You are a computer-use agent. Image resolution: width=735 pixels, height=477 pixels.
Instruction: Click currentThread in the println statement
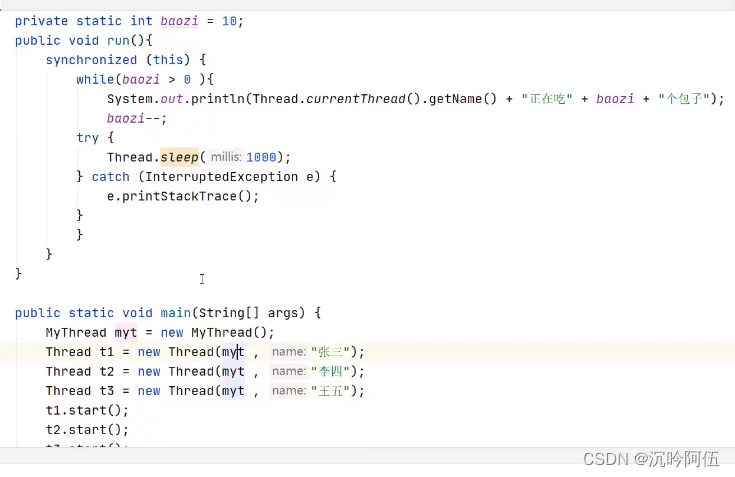pyautogui.click(x=356, y=99)
